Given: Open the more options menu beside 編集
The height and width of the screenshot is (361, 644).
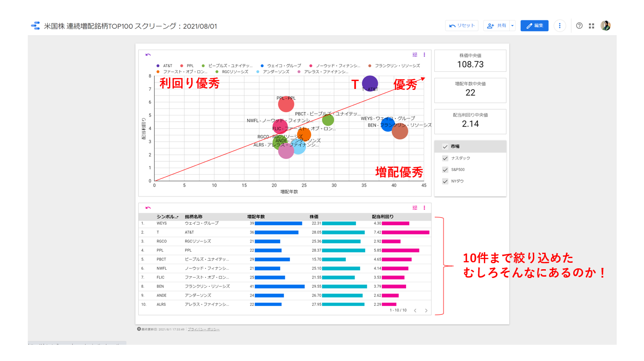Looking at the screenshot, I should 559,26.
